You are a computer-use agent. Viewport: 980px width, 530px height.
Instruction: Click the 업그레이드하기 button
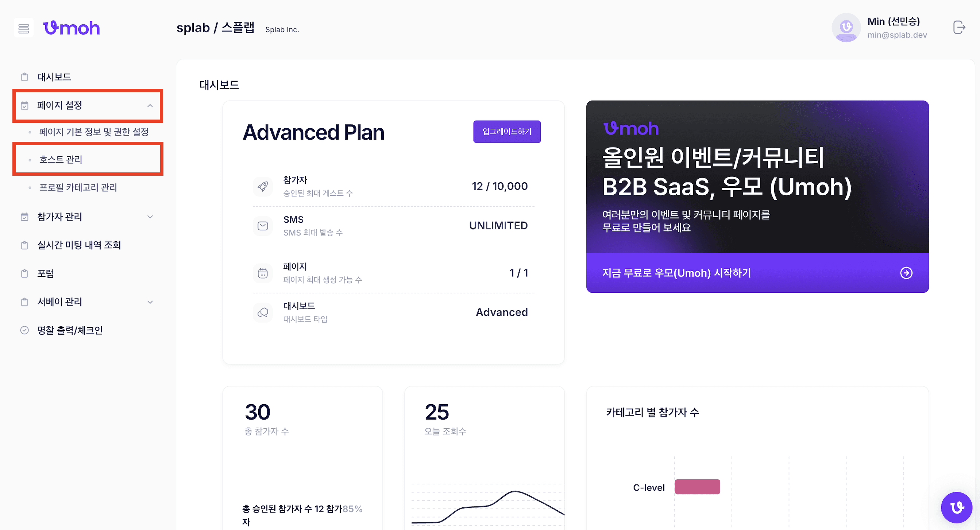click(506, 132)
